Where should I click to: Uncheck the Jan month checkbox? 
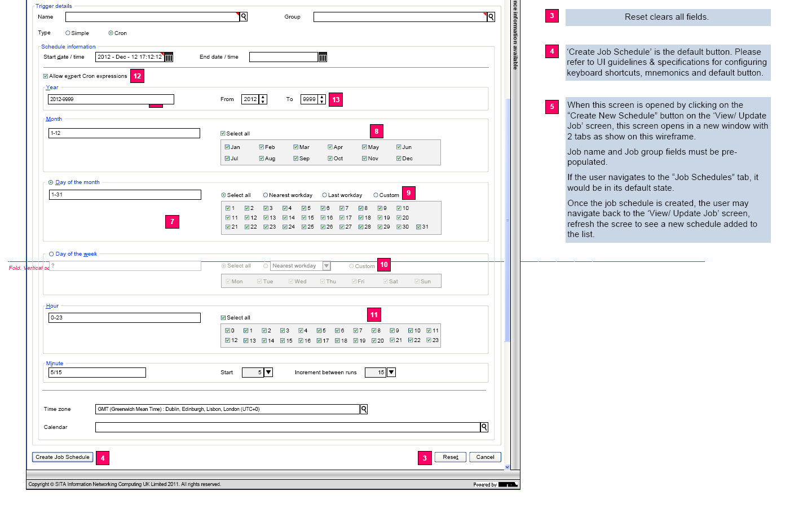point(227,147)
